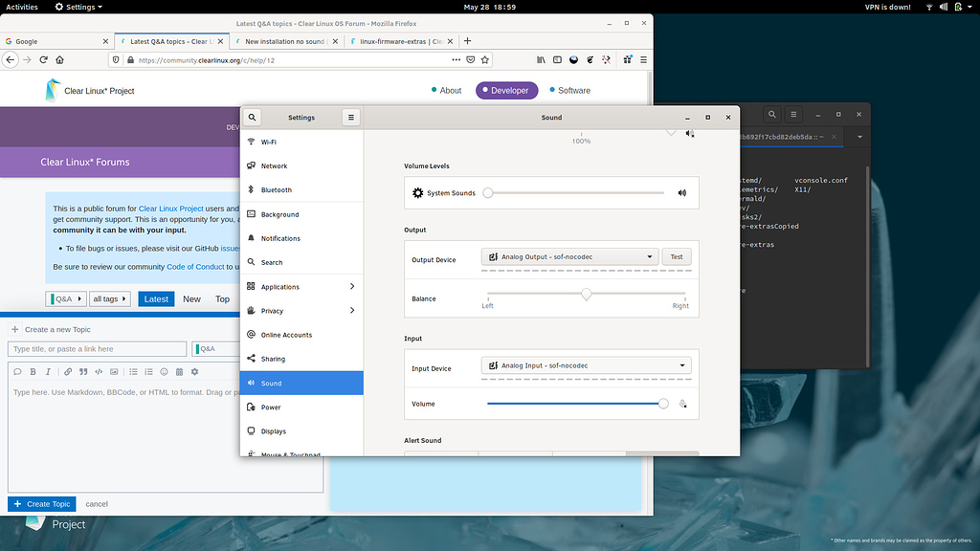Screen dimensions: 980x551
Task: Click the bulleted list icon in editor
Action: pyautogui.click(x=133, y=372)
